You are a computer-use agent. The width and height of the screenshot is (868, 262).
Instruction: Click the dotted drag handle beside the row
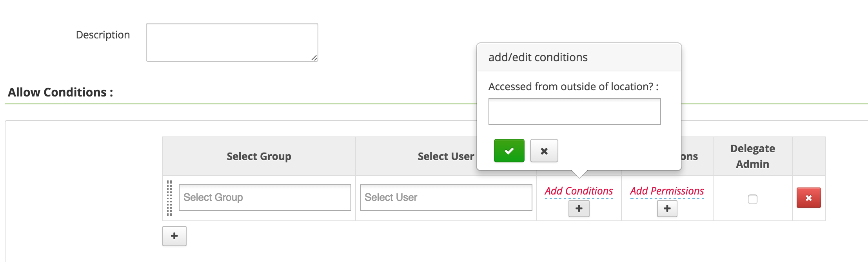click(x=169, y=198)
